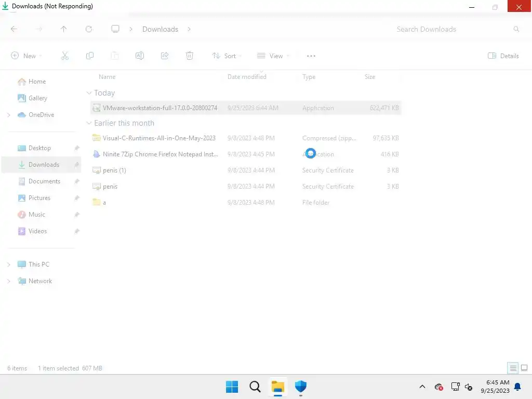Sort by Size column header
532x399 pixels.
tap(369, 77)
